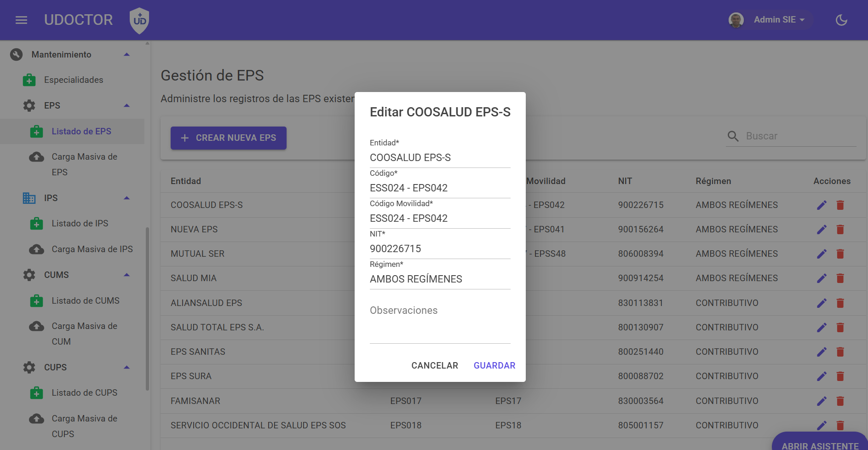Click the sidebar vertical scrollbar
The width and height of the screenshot is (868, 450).
(147, 308)
